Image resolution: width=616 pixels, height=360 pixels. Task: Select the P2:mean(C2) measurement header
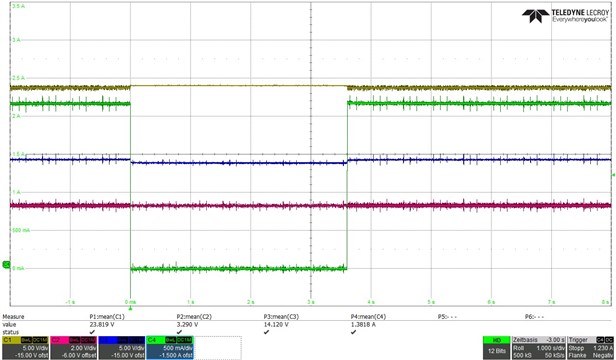coord(194,317)
